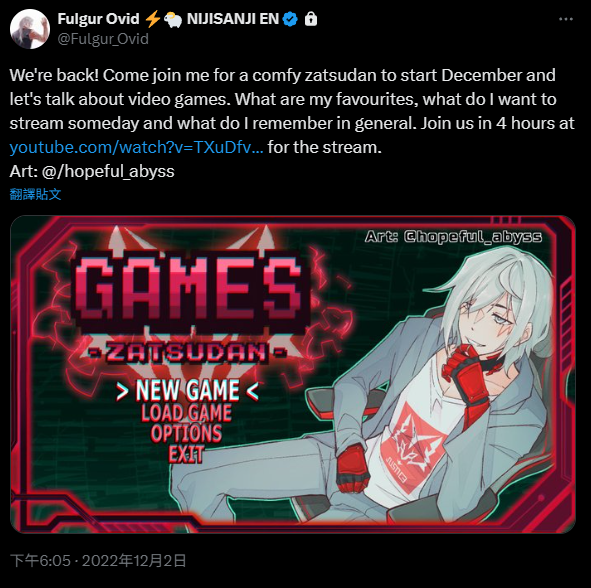The image size is (591, 588).
Task: Open the Games Zatsudan image thumbnail
Action: point(293,374)
